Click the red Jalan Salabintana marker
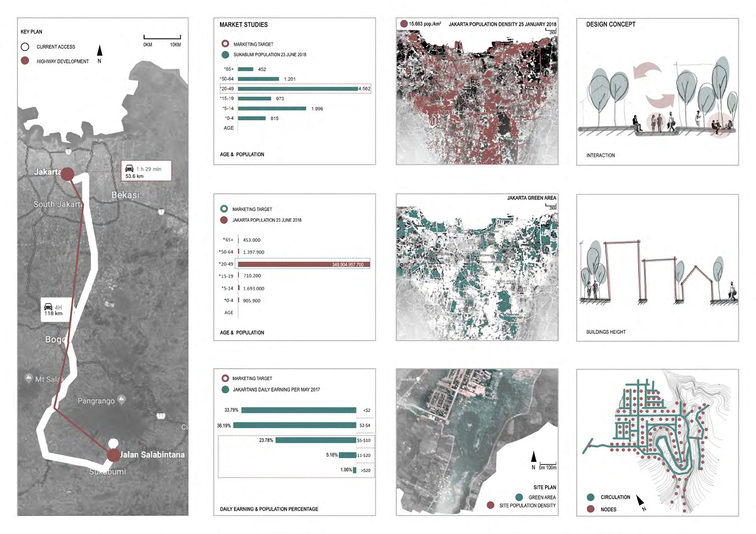 click(x=113, y=455)
